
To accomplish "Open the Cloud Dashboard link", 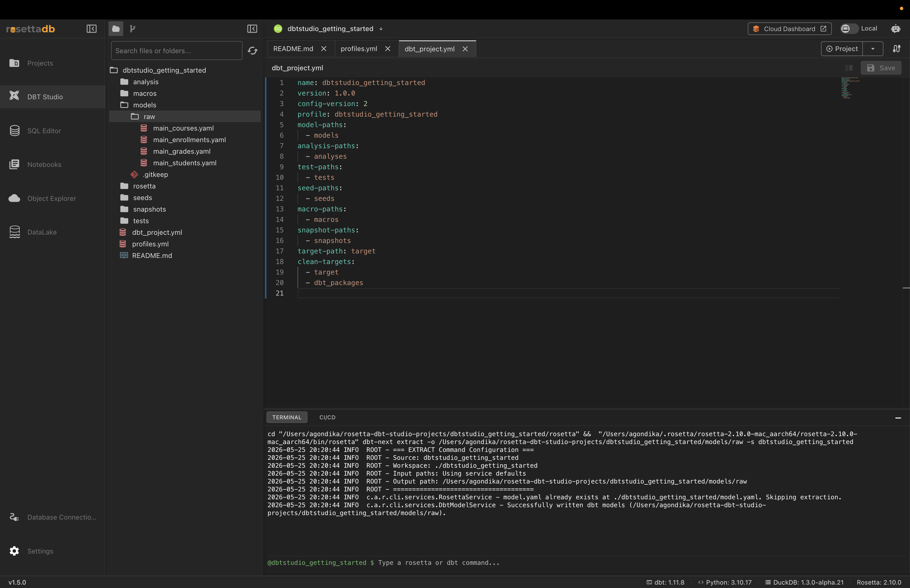I will tap(789, 29).
